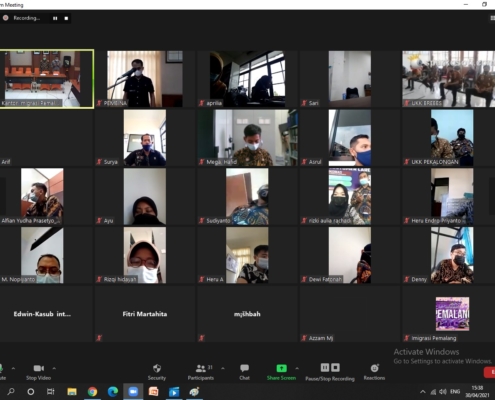Show hidden system tray icons

(422, 392)
